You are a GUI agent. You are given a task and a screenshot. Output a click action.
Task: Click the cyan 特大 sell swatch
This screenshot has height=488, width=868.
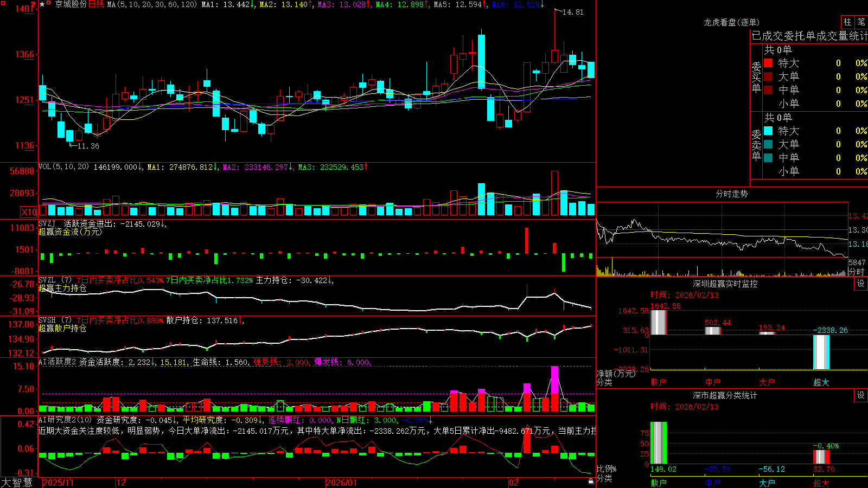point(768,131)
